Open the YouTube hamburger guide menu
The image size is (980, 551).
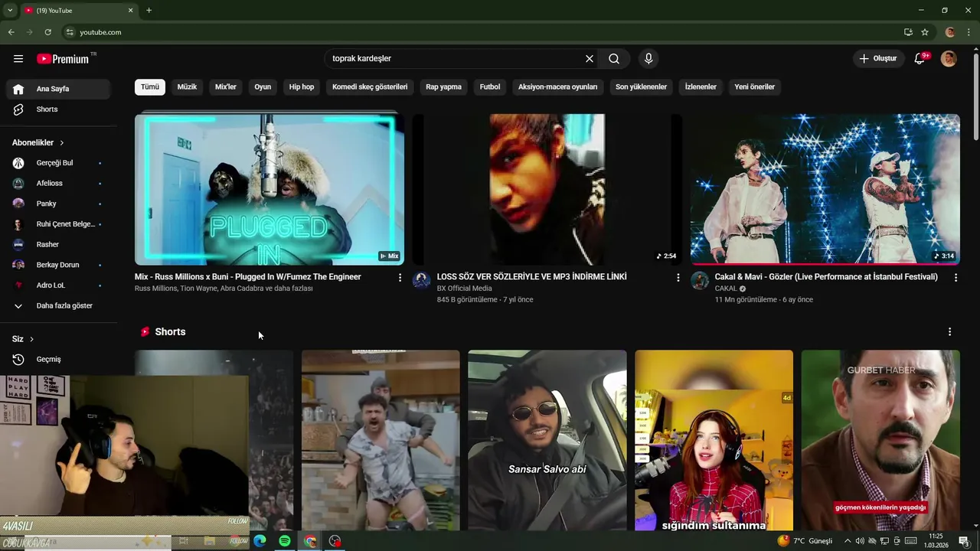(18, 59)
